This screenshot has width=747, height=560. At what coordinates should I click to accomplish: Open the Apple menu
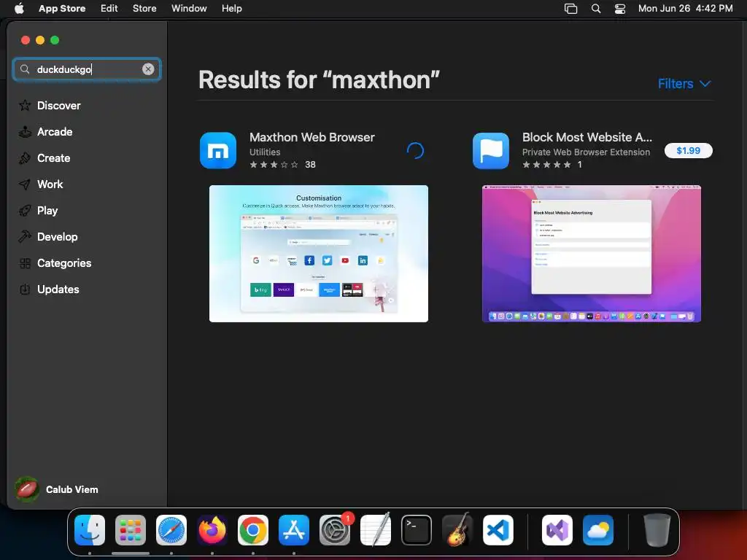[19, 8]
